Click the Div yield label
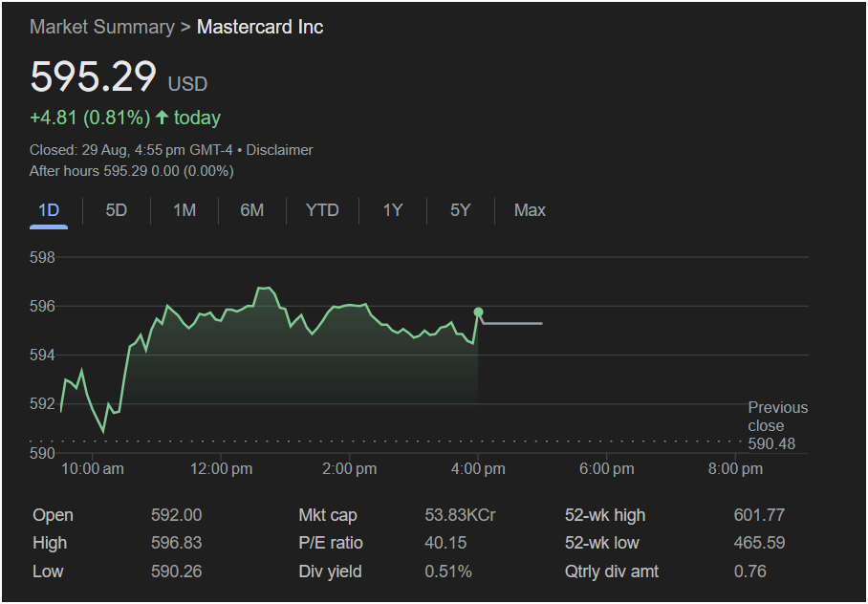Screen dimensions: 868x604 (x=330, y=572)
